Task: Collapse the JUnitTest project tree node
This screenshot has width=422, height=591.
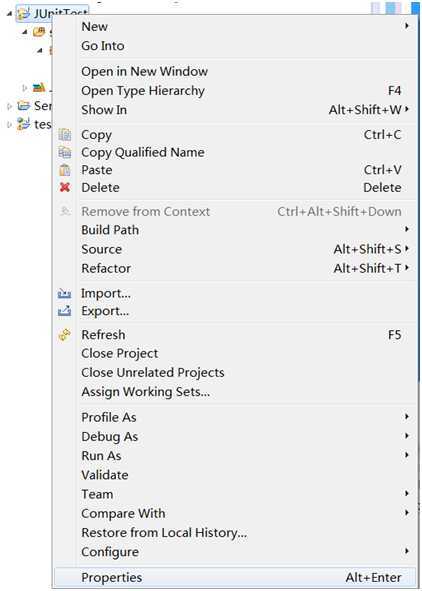Action: [x=9, y=14]
